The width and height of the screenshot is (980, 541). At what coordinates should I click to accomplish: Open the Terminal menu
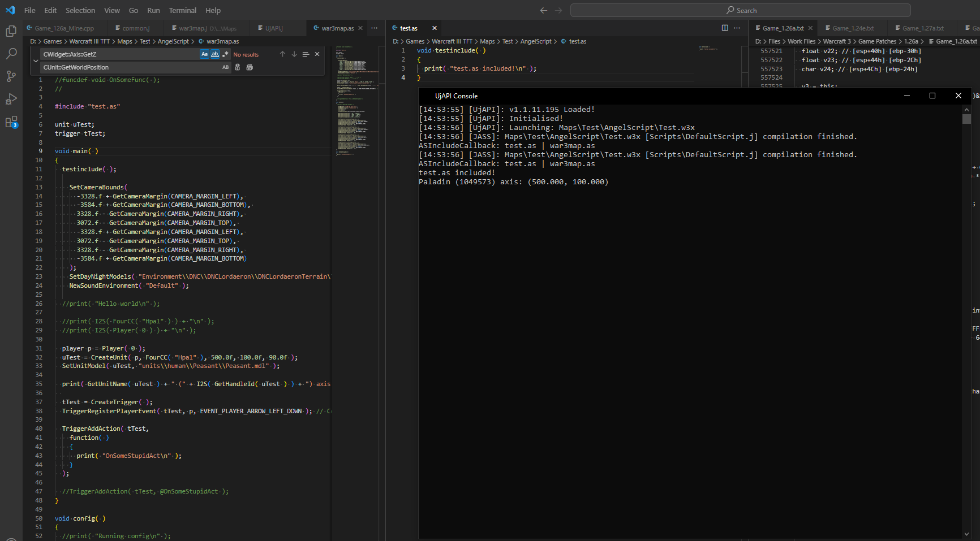click(x=182, y=10)
